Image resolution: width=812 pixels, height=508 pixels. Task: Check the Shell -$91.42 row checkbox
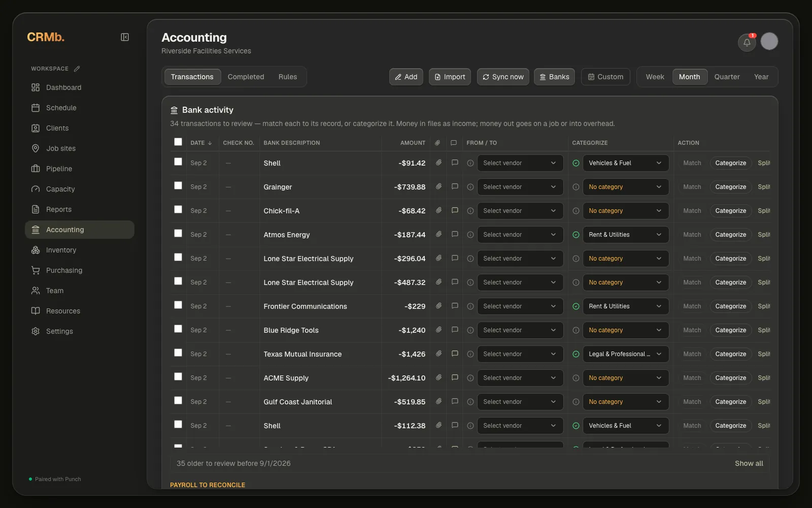178,162
